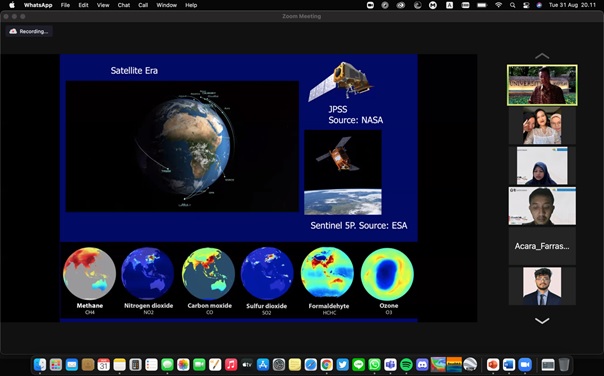
Task: Click the Nitrogen dioxide globe on slide
Action: click(x=148, y=274)
